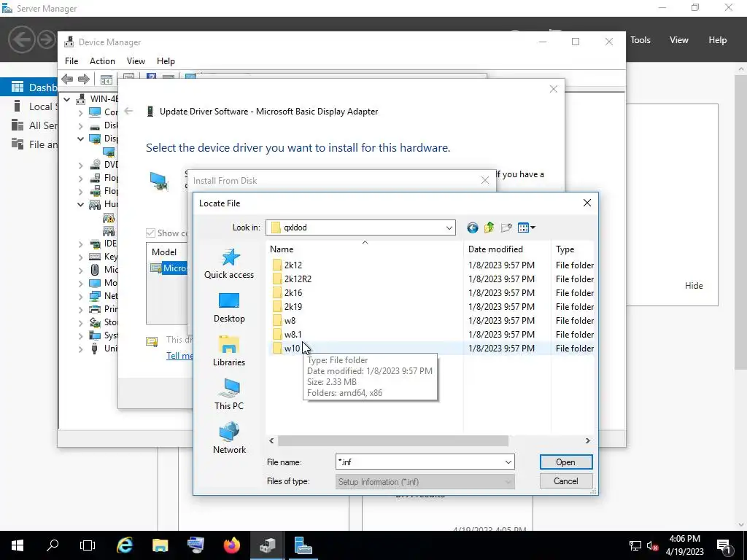Screen dimensions: 747x560
Task: Select This PC in places bar
Action: (x=229, y=394)
